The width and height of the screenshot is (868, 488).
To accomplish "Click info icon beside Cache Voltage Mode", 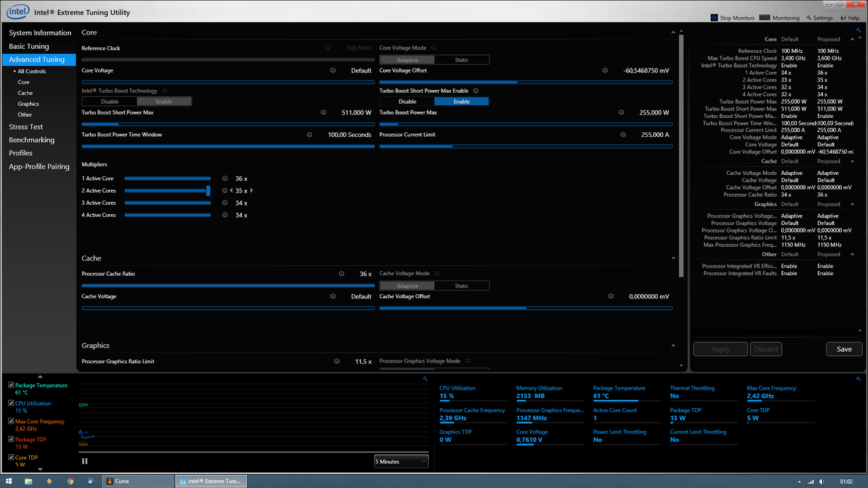I will [x=437, y=274].
